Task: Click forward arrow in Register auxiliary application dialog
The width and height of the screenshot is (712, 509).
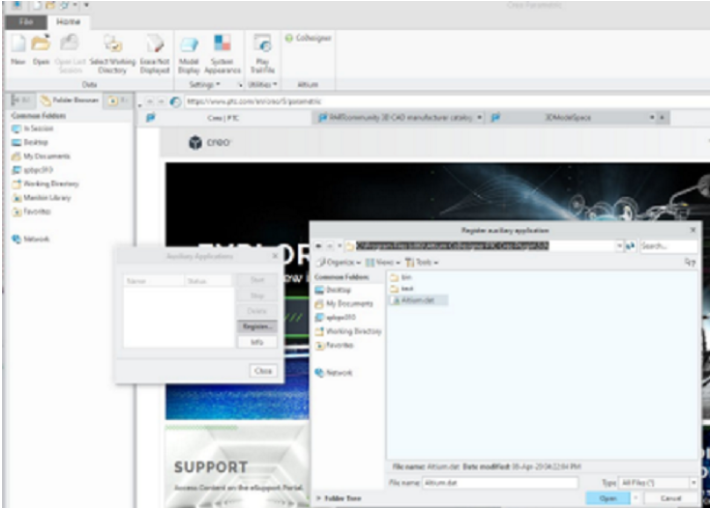Action: click(330, 246)
